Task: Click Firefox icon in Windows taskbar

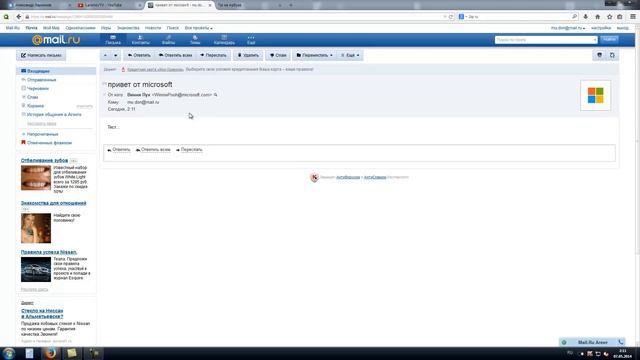Action: [51, 353]
